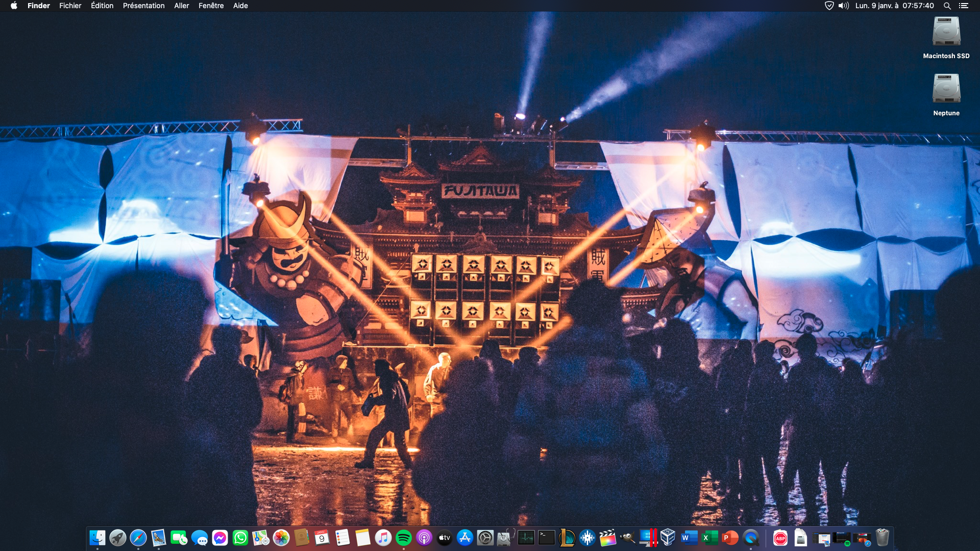Launch Terminal from the dock
This screenshot has width=980, height=551.
pyautogui.click(x=546, y=538)
